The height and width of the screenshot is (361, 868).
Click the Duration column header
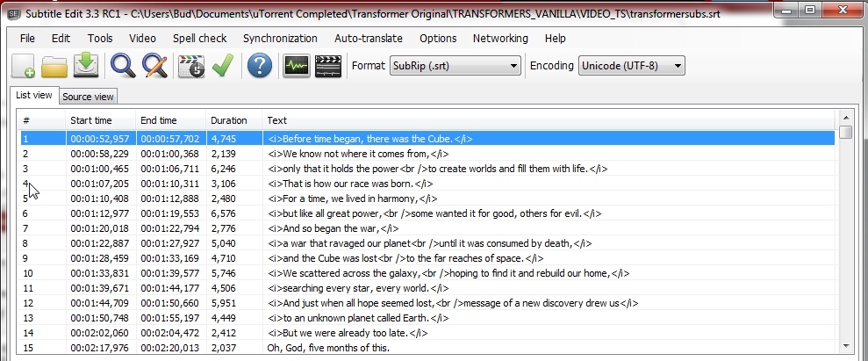(x=233, y=120)
